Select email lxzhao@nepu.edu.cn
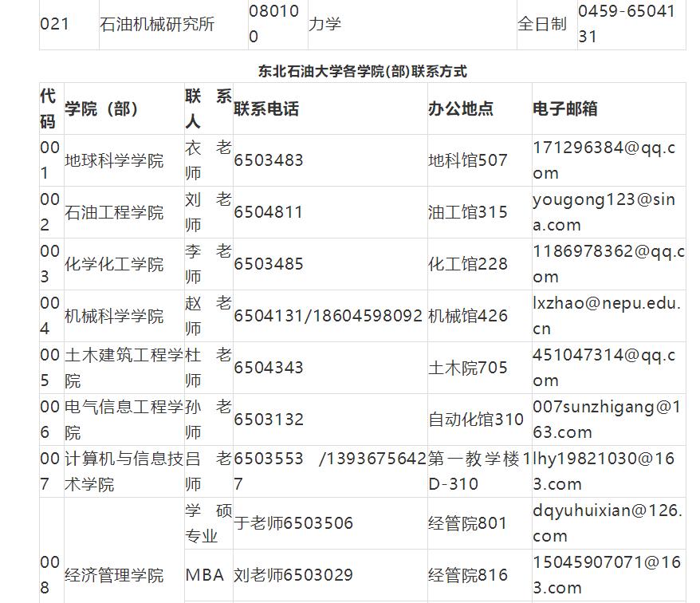The image size is (700, 603). click(x=608, y=316)
